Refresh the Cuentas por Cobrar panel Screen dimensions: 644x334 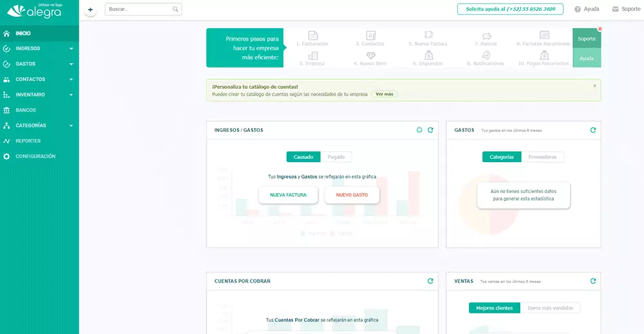430,281
